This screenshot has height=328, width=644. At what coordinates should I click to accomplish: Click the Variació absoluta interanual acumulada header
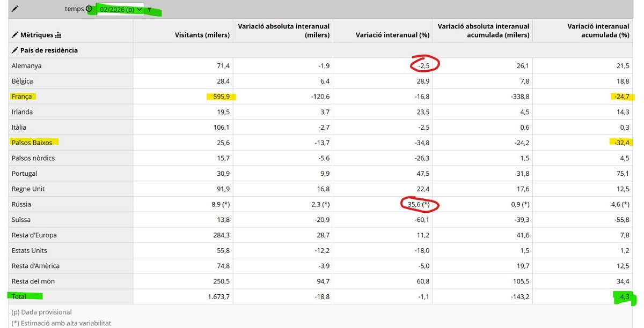point(484,31)
